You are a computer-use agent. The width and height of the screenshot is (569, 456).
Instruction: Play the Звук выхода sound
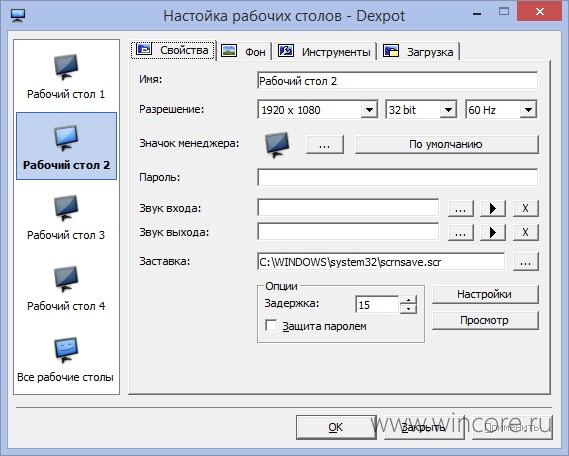(x=492, y=233)
